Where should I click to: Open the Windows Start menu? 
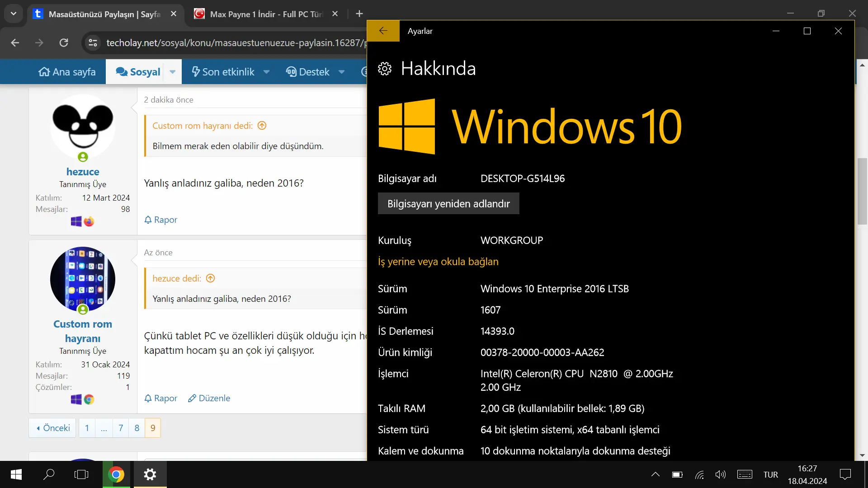point(16,474)
